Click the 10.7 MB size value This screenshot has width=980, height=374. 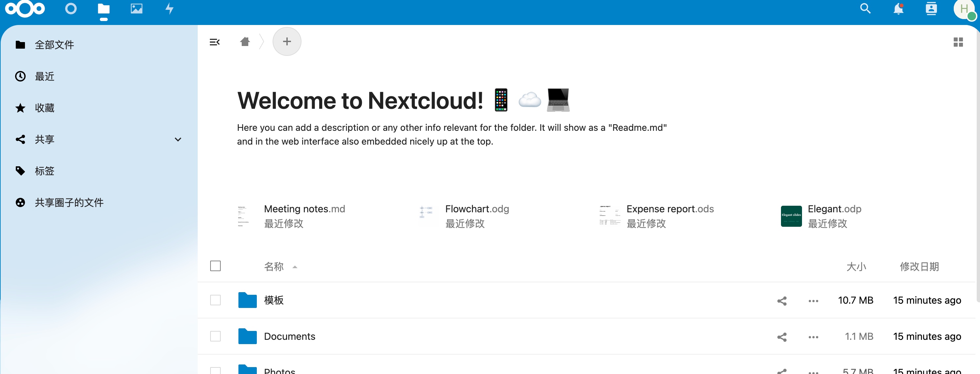tap(855, 300)
